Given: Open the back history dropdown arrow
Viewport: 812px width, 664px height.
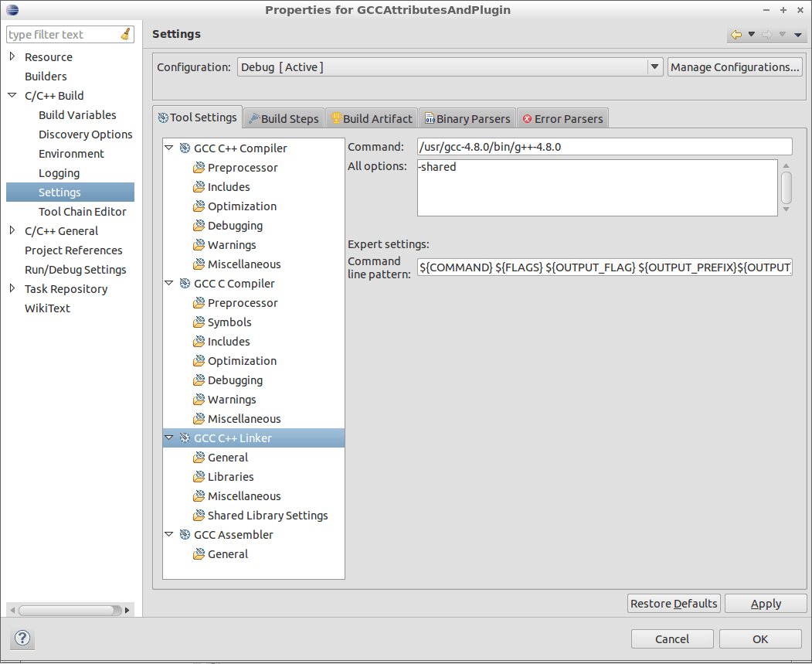Looking at the screenshot, I should [752, 34].
